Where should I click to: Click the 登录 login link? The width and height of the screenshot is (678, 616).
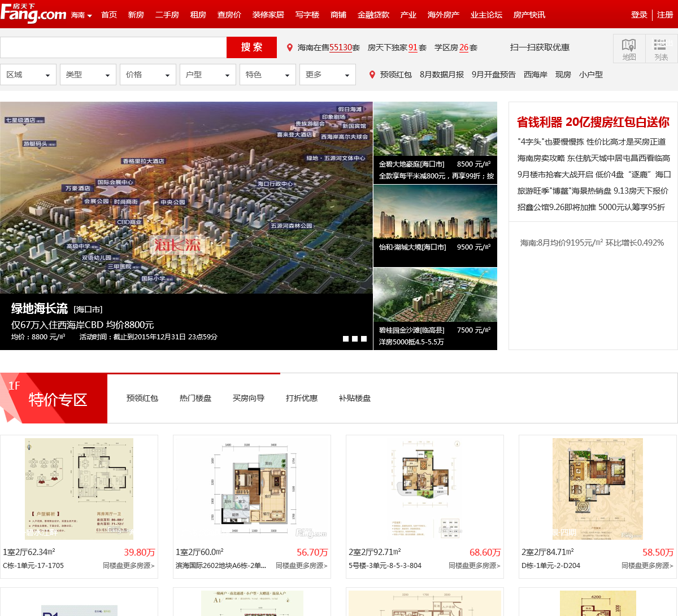coord(639,15)
